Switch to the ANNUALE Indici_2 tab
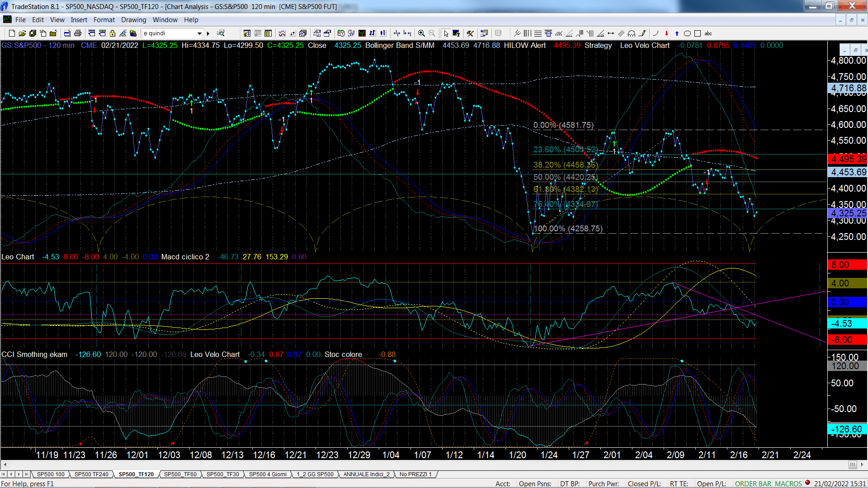The height and width of the screenshot is (488, 868). [366, 474]
